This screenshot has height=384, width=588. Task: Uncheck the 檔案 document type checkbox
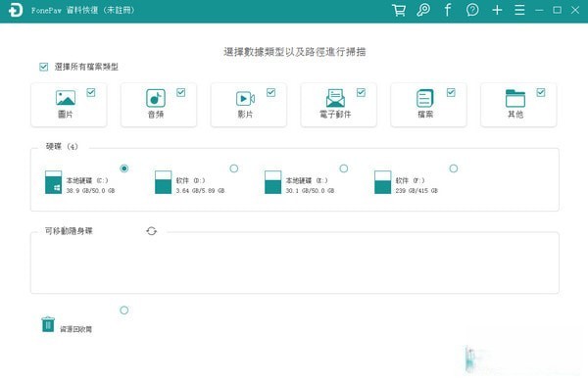(x=451, y=92)
